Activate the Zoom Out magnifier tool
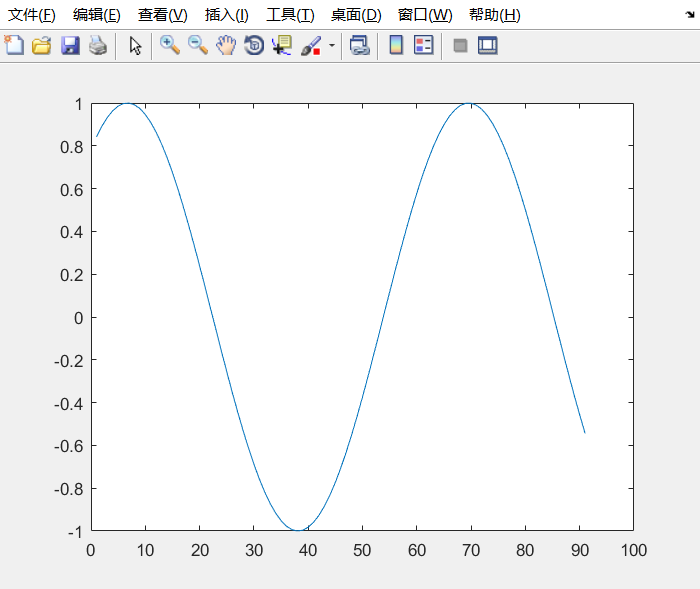Image resolution: width=700 pixels, height=589 pixels. tap(198, 45)
